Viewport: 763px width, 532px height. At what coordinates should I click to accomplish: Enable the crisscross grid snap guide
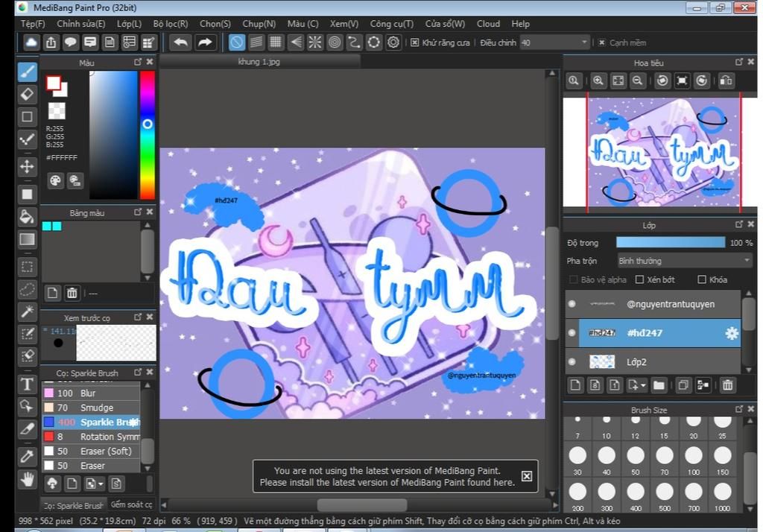[x=276, y=42]
